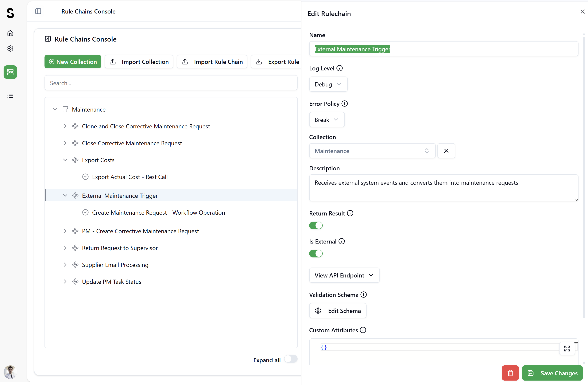Toggle the Is External switch
Image resolution: width=588 pixels, height=385 pixels.
point(316,254)
